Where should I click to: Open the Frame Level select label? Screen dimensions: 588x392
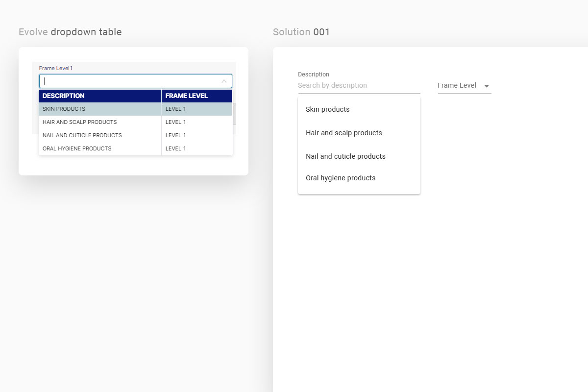457,85
